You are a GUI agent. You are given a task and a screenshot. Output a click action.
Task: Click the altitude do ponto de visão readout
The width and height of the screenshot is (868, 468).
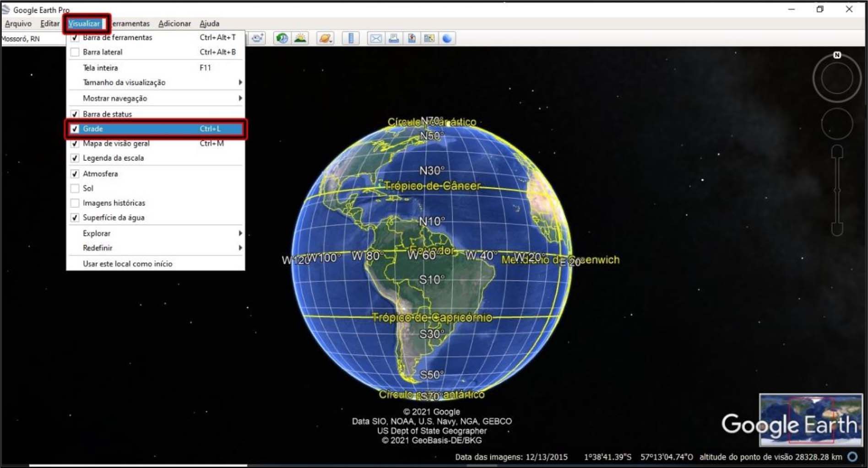(770, 457)
